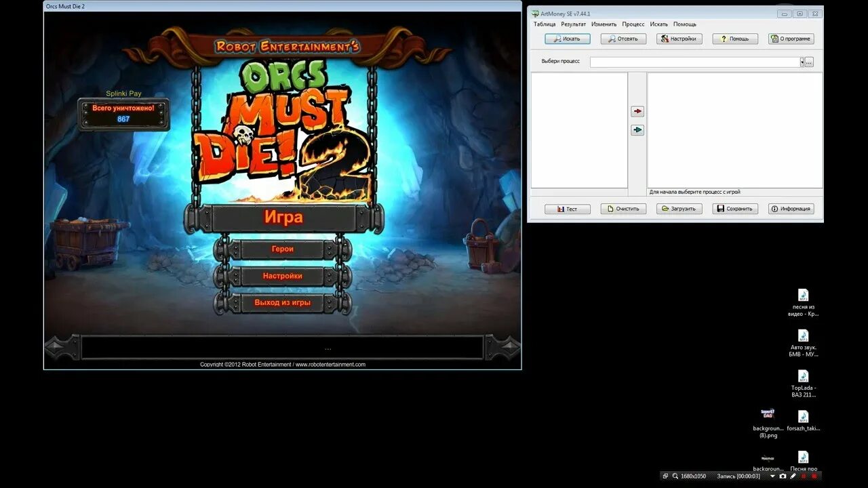
Task: Select Авто звук БМВ MP3 desktop file
Action: 804,343
